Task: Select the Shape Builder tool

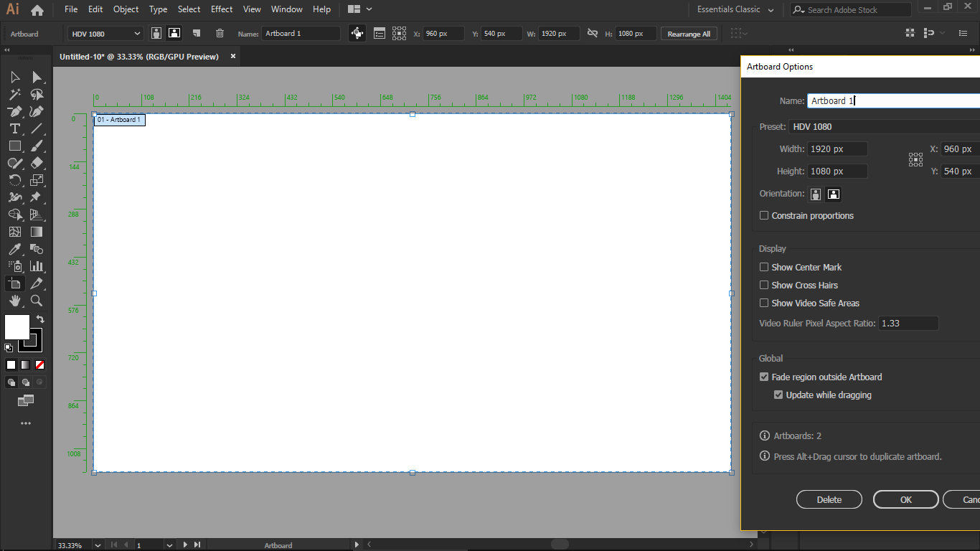Action: (x=15, y=215)
